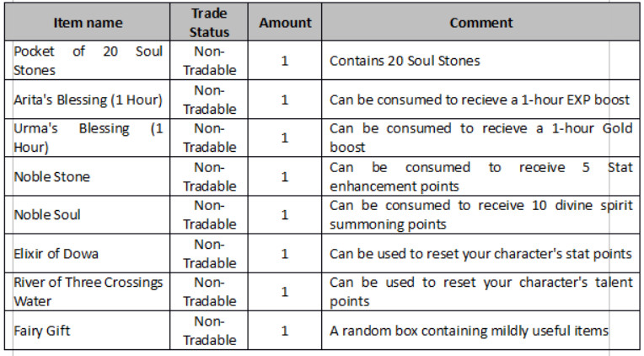This screenshot has width=644, height=356.
Task: Select the Stat enhancement points comment
Action: 480,176
